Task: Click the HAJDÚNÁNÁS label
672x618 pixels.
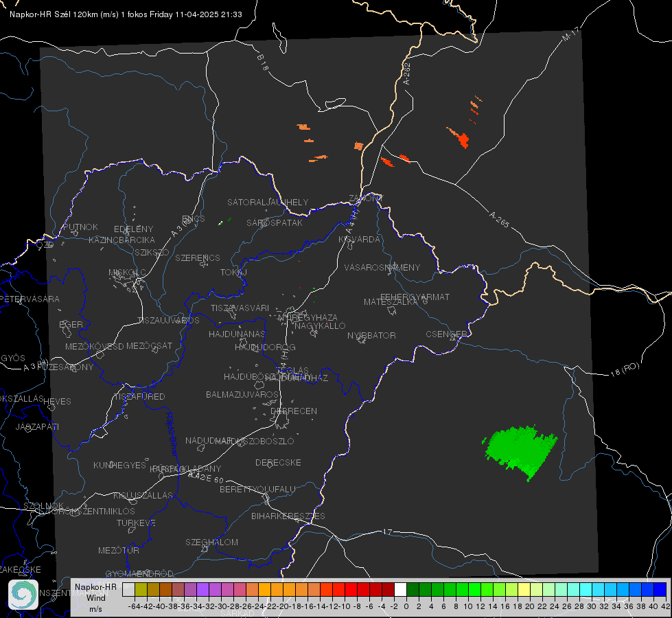Action: pos(237,334)
